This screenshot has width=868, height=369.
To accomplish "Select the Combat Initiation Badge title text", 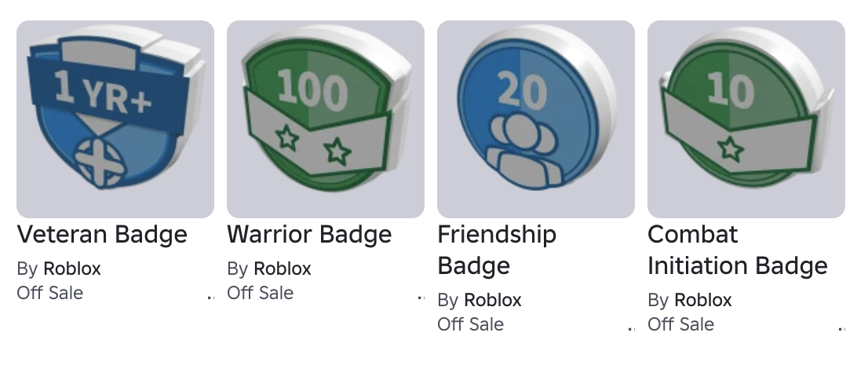I will pyautogui.click(x=738, y=250).
